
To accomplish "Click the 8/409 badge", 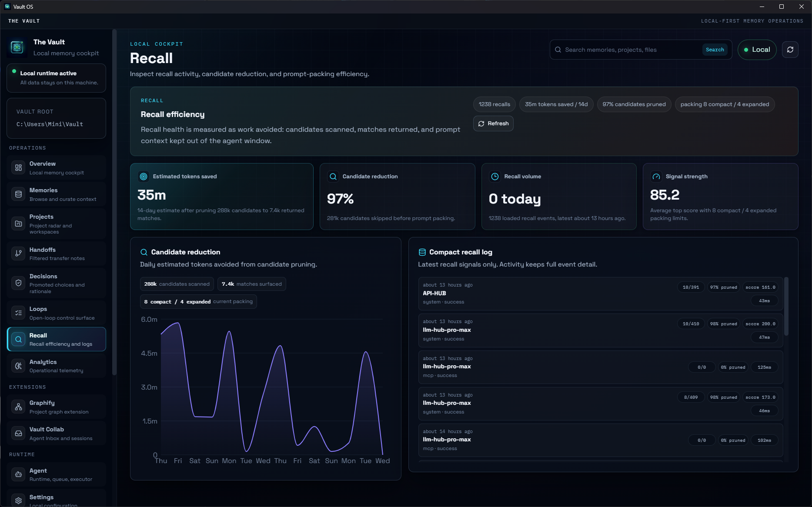I will coord(691,397).
